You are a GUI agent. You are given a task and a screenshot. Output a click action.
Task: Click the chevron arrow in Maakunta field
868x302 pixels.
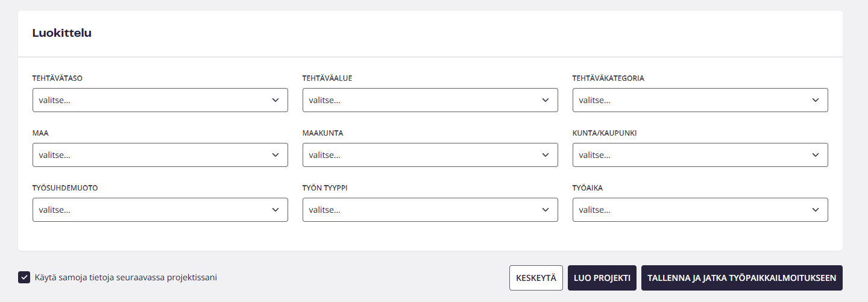tap(546, 155)
